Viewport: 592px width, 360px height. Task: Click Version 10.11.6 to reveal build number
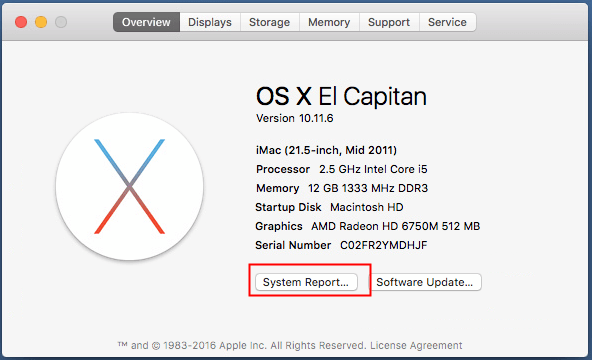(x=294, y=118)
